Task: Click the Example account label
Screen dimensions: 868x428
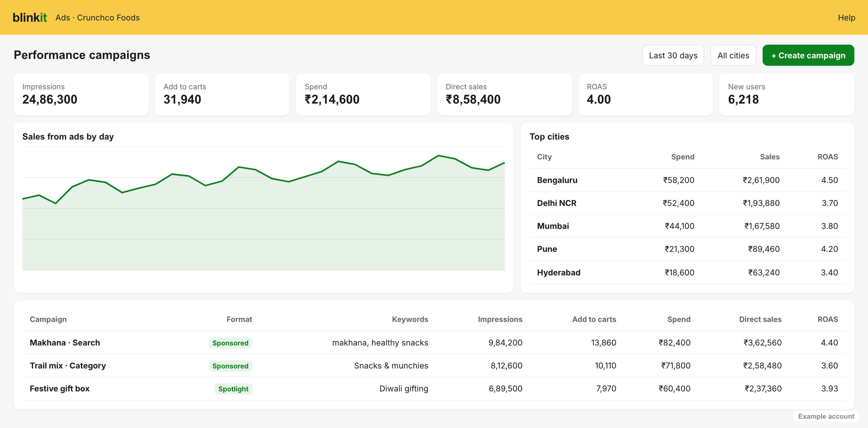Action: (826, 416)
